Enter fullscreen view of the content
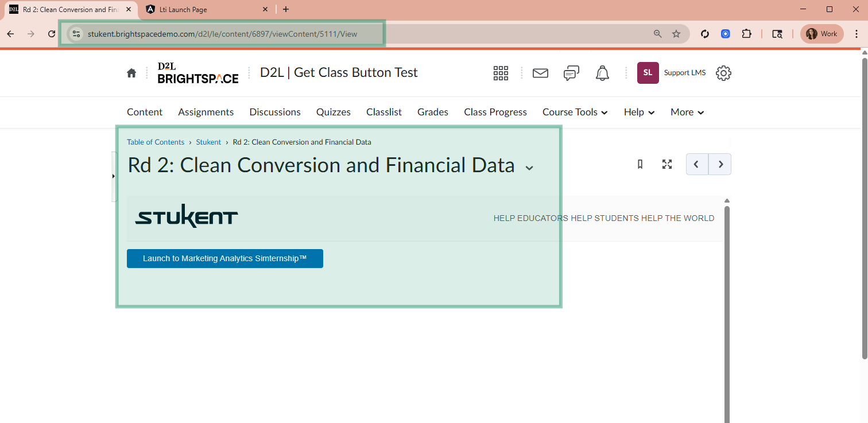The height and width of the screenshot is (423, 868). tap(666, 164)
